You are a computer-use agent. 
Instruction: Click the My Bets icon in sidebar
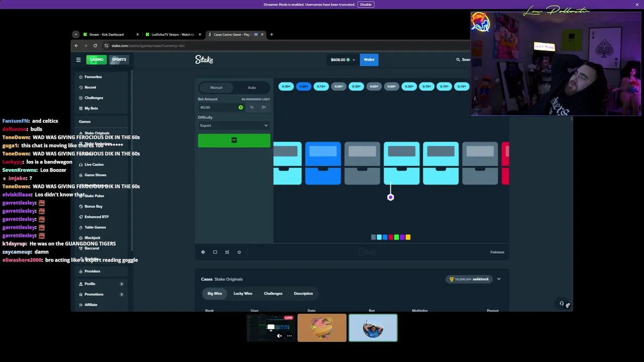80,109
